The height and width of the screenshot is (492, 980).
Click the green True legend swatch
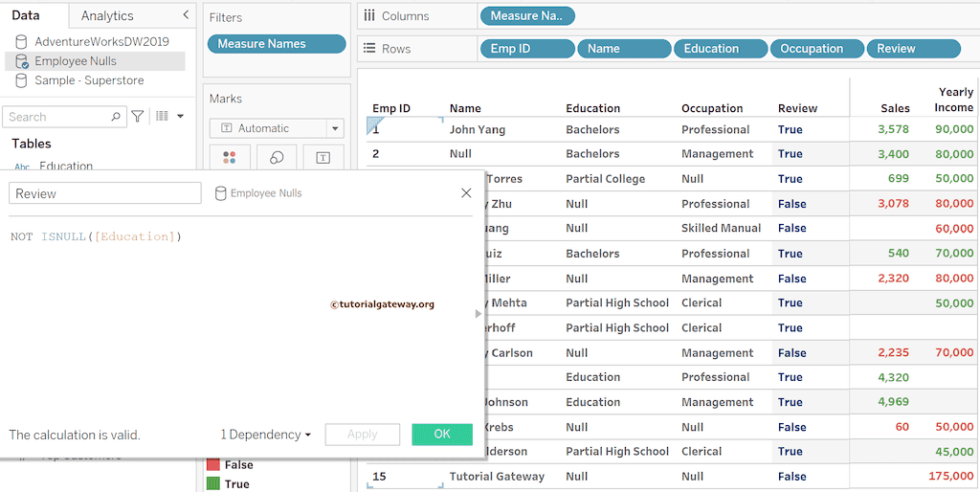click(x=213, y=484)
